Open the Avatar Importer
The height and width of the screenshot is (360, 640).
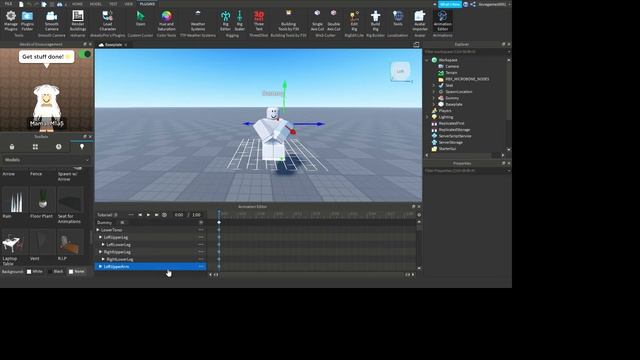(420, 20)
